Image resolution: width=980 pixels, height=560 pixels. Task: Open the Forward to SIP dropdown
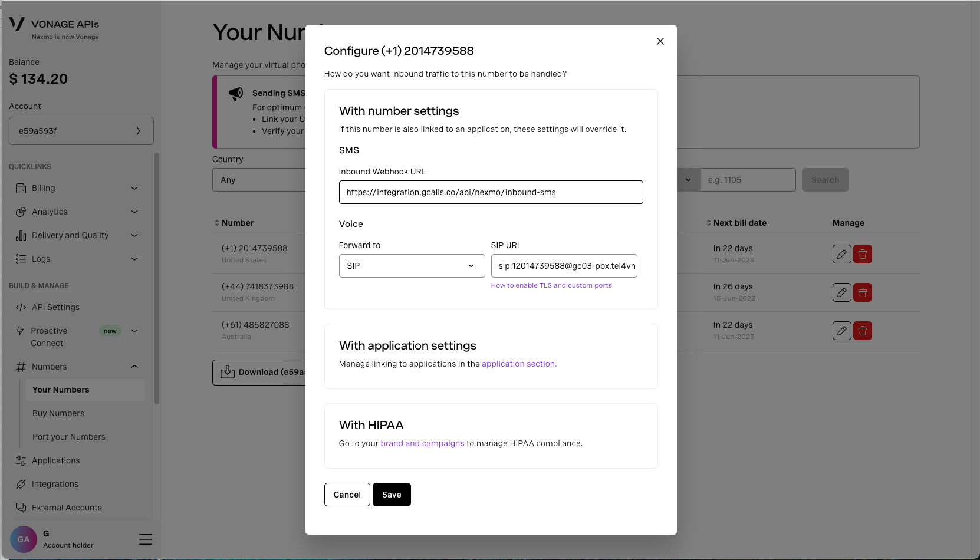coord(412,266)
